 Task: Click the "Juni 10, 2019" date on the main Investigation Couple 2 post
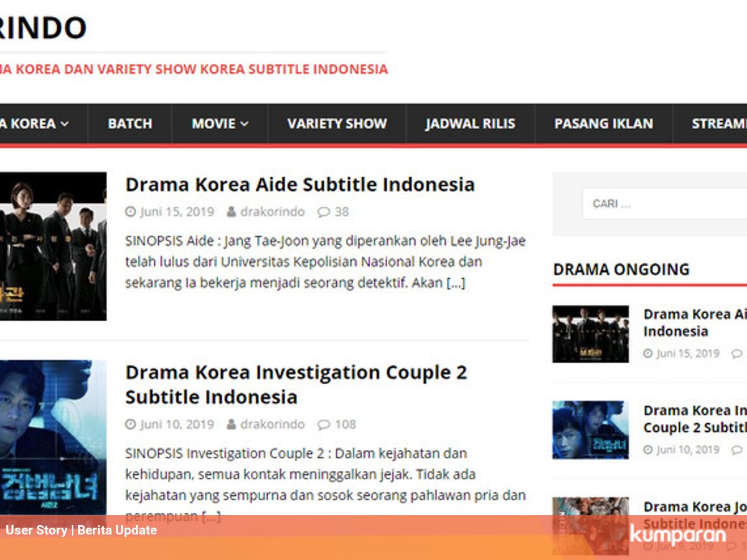(177, 424)
